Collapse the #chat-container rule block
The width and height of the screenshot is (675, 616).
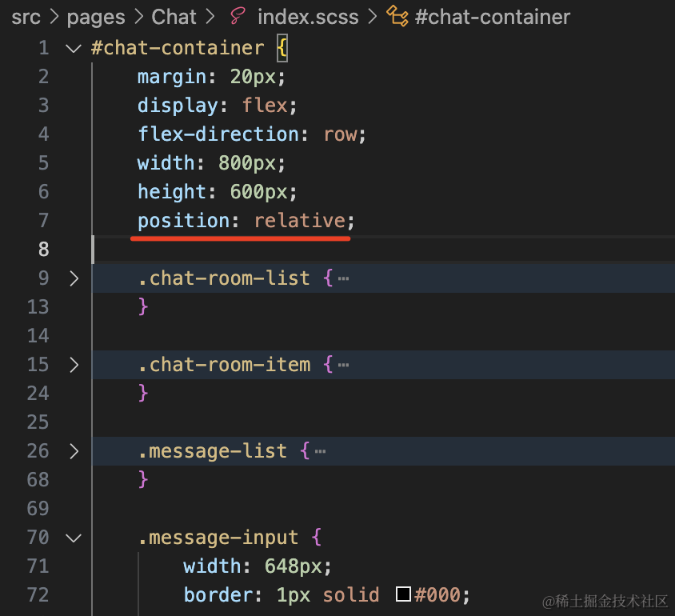tap(74, 48)
